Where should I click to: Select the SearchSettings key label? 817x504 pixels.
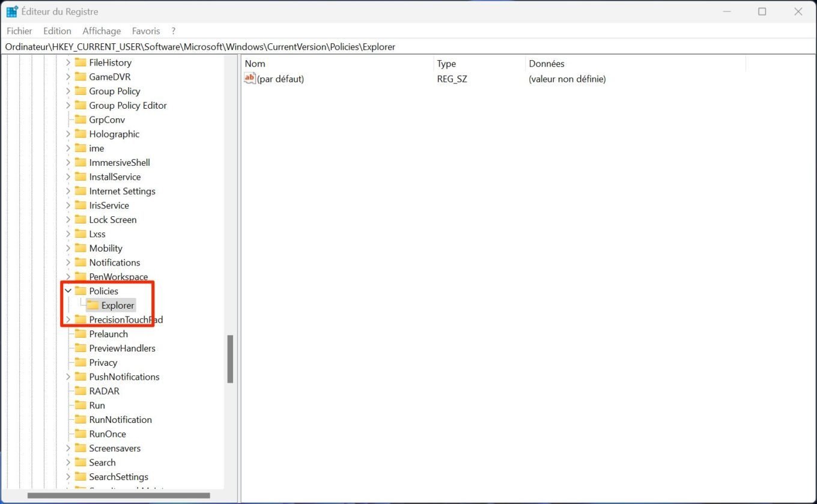[119, 477]
